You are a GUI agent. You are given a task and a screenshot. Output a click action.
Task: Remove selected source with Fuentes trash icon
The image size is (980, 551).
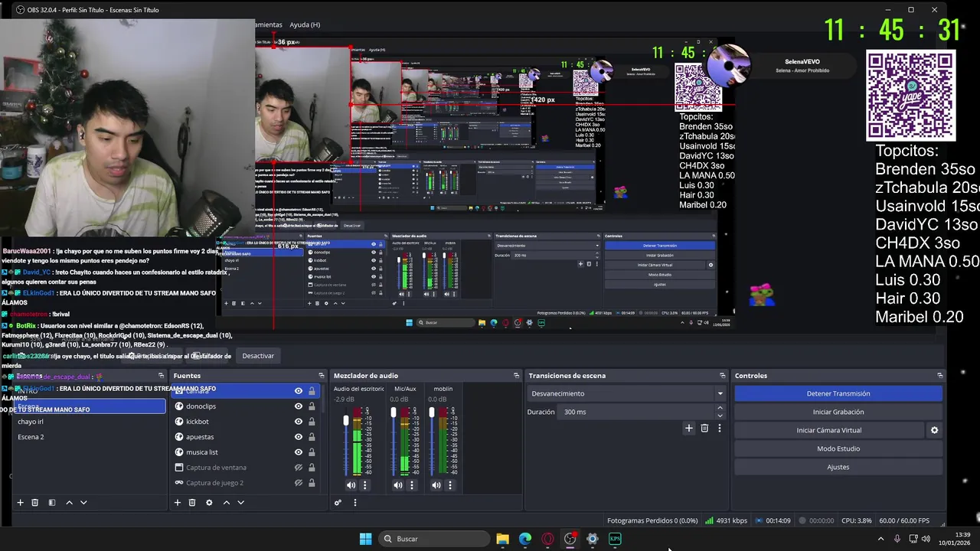[192, 503]
